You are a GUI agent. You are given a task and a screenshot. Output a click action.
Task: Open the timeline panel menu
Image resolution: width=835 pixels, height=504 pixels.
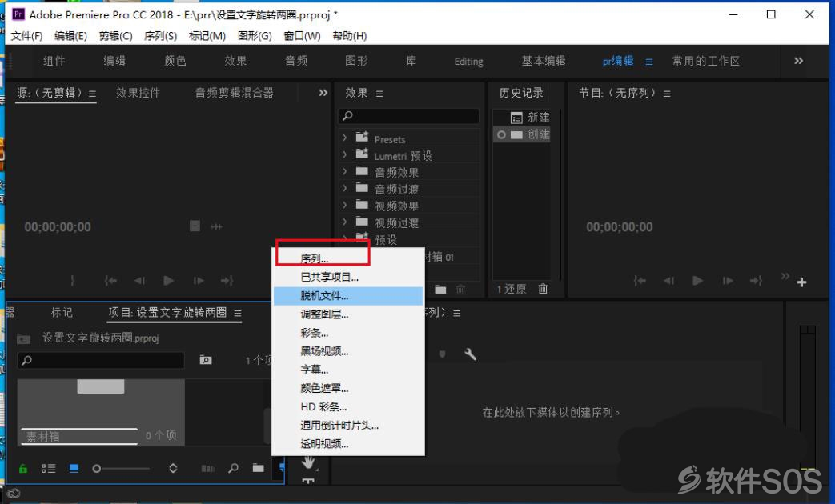[x=457, y=314]
